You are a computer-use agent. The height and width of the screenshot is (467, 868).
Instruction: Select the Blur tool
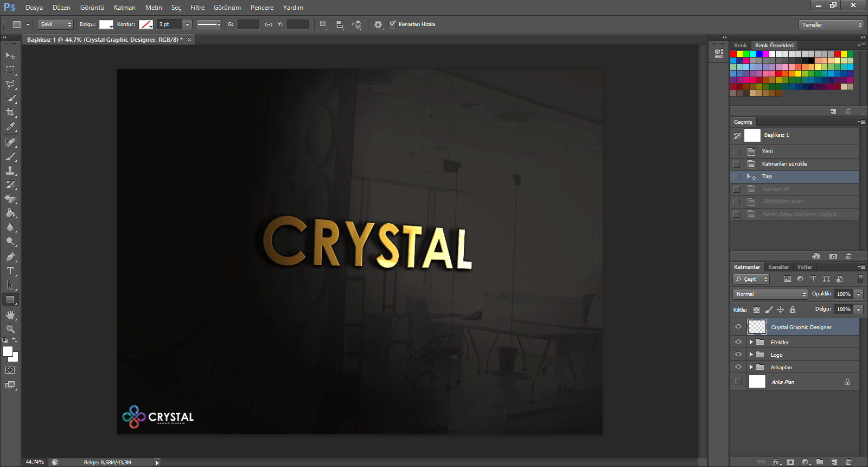click(x=10, y=227)
